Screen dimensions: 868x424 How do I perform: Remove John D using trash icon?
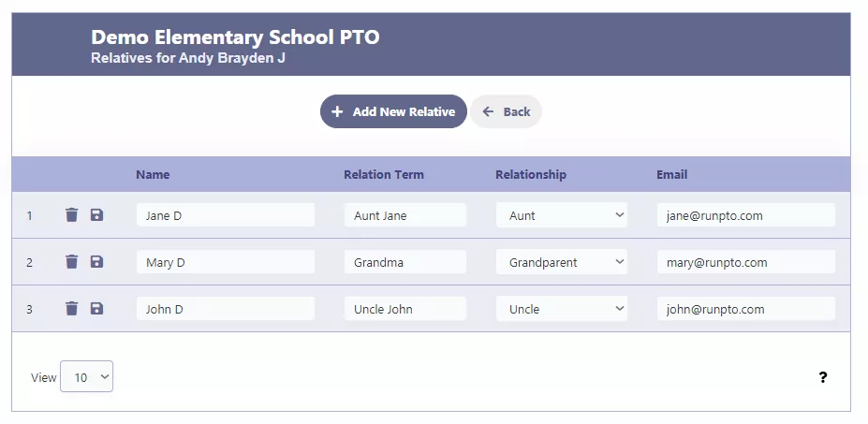pos(71,308)
